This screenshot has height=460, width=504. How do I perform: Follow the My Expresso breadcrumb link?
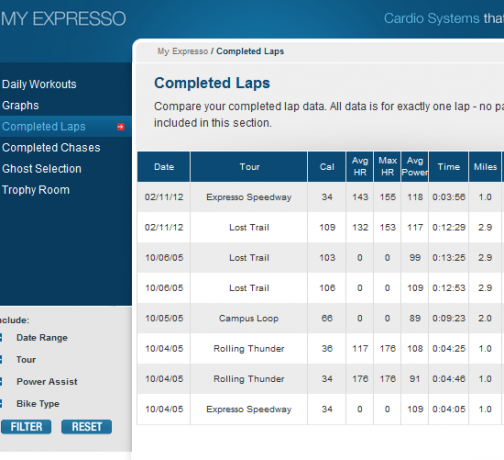pos(183,51)
